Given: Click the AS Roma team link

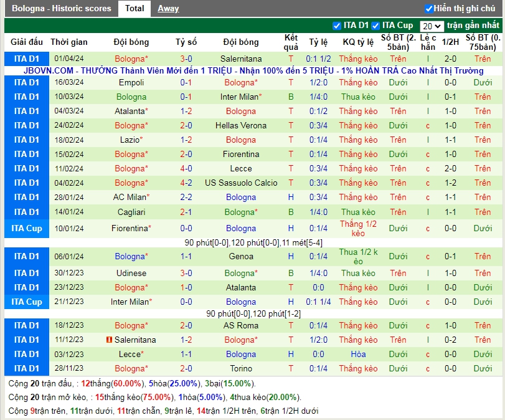Looking at the screenshot, I should (x=240, y=325).
